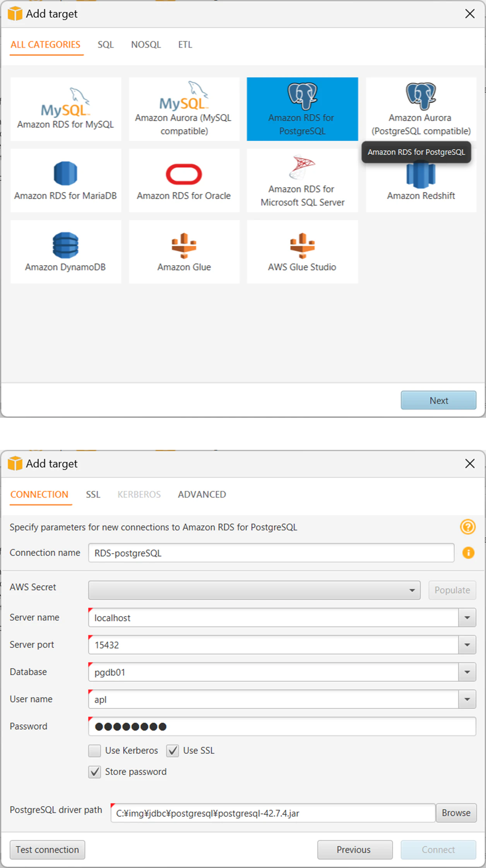The image size is (486, 868).
Task: Click the Connection name field
Action: click(271, 553)
